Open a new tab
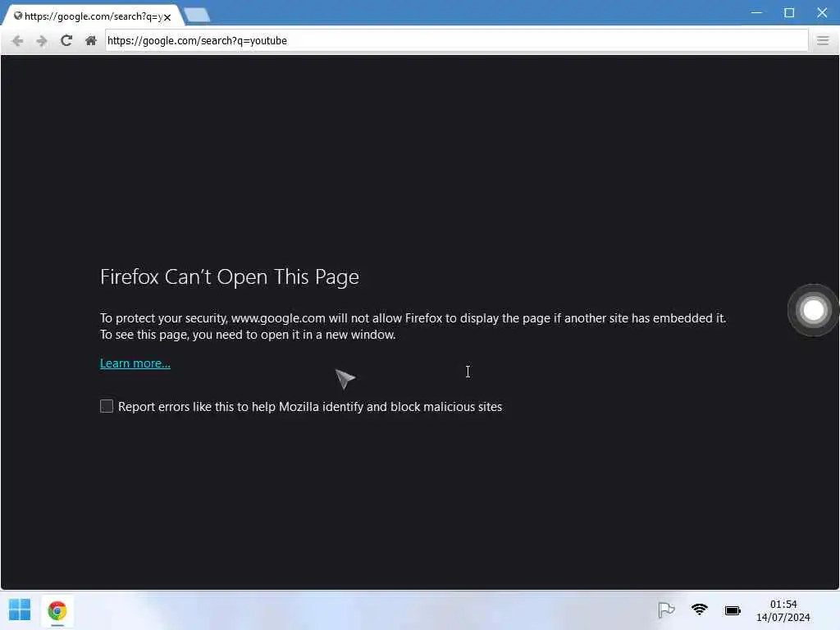This screenshot has height=630, width=840. [x=197, y=16]
